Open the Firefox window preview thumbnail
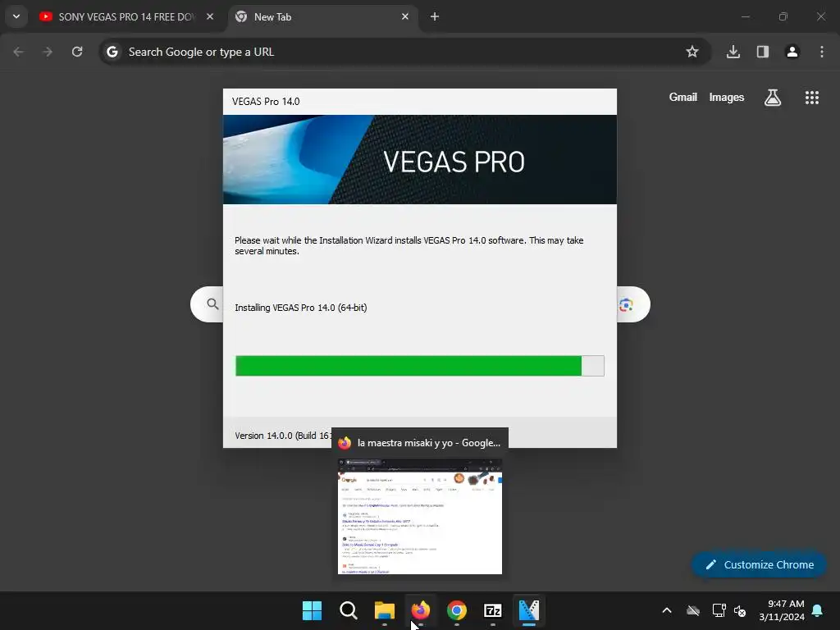This screenshot has width=840, height=630. tap(420, 517)
